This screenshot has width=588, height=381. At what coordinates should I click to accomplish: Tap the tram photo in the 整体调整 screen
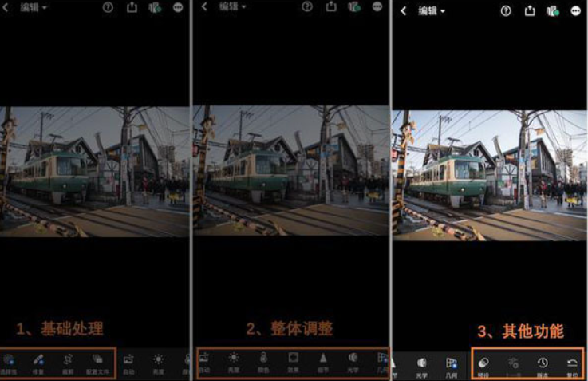click(290, 171)
